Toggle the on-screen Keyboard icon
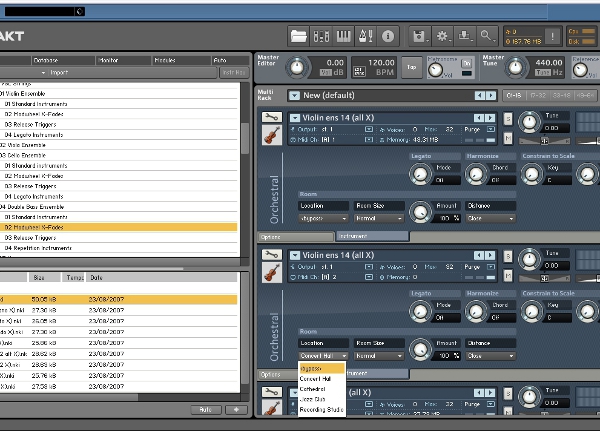600x431 pixels. [343, 36]
